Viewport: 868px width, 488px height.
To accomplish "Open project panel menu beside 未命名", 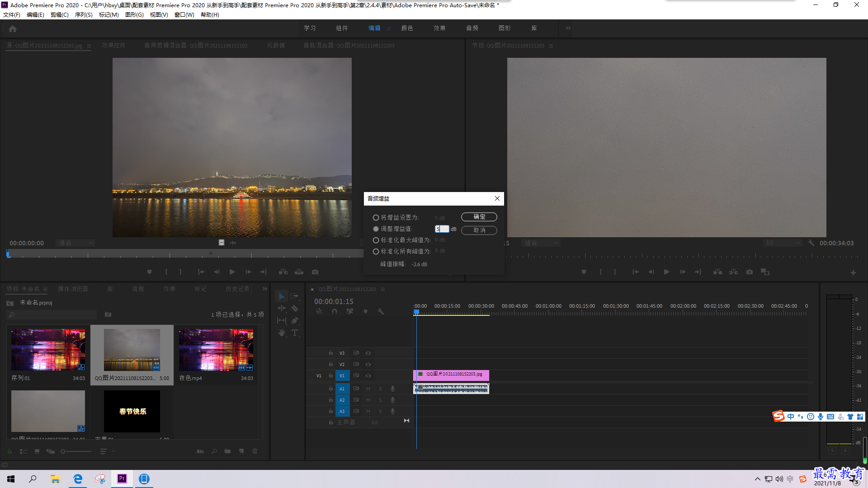I will point(45,289).
